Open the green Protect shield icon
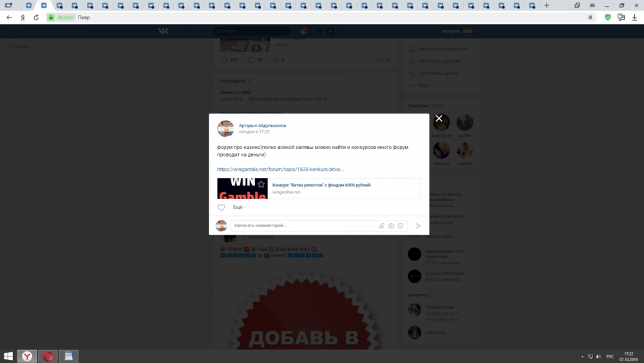Viewport: 644px width, 363px height. click(608, 17)
